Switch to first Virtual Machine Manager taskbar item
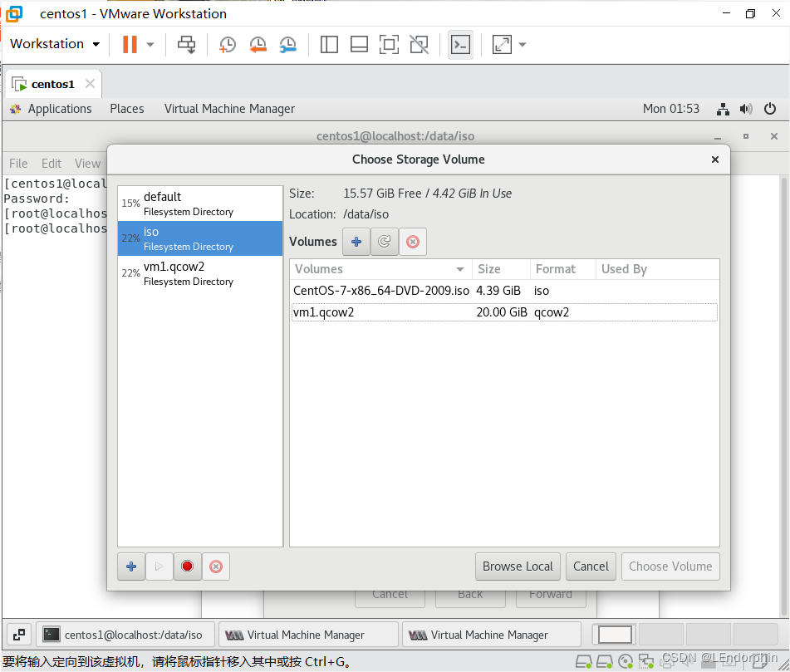 pyautogui.click(x=308, y=635)
